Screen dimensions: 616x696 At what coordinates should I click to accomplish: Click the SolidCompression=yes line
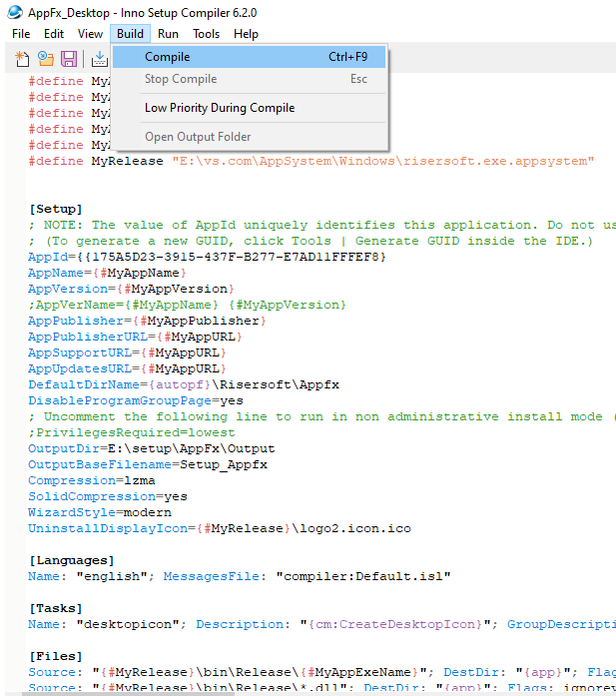[x=108, y=496]
